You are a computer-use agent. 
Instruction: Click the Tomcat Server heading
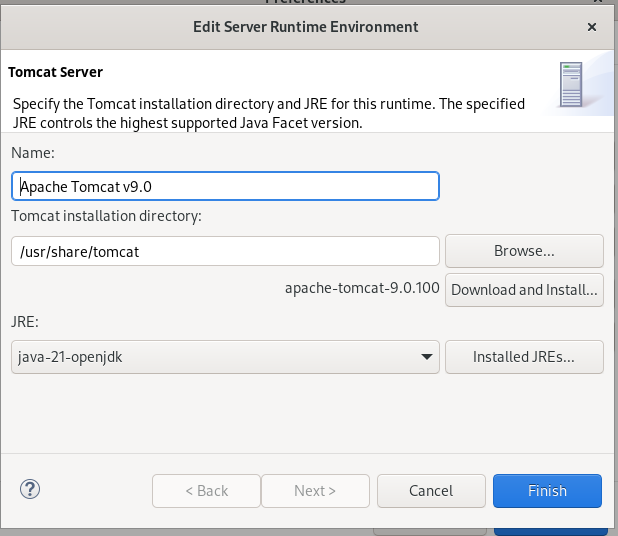click(x=56, y=72)
